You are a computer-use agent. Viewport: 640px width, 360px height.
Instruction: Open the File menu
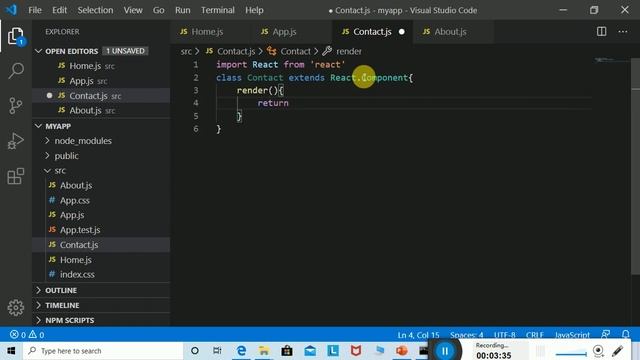pos(35,10)
